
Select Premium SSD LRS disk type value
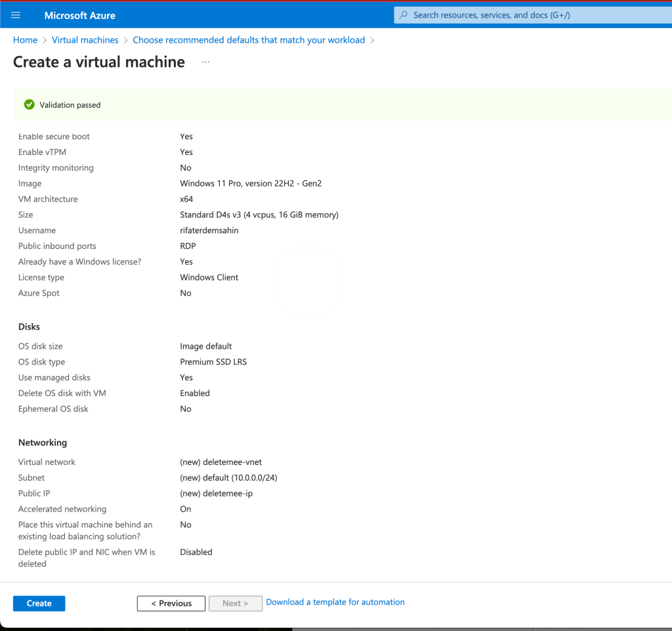(x=213, y=362)
